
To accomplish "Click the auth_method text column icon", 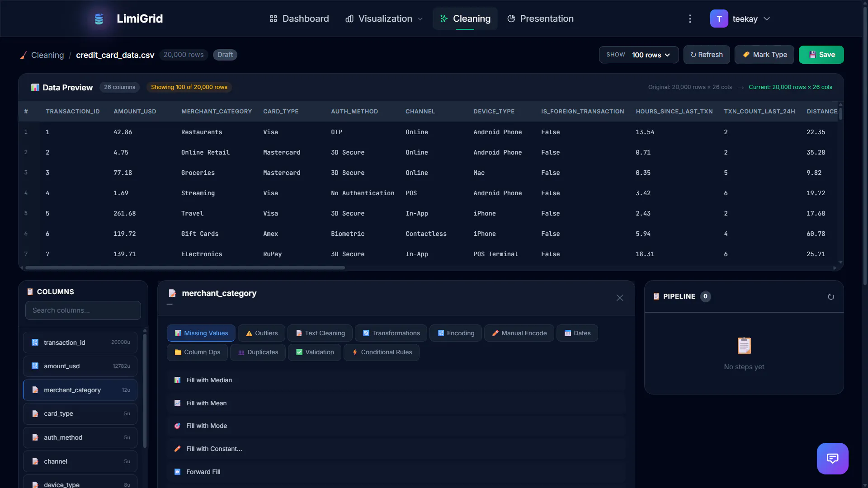I will [35, 437].
